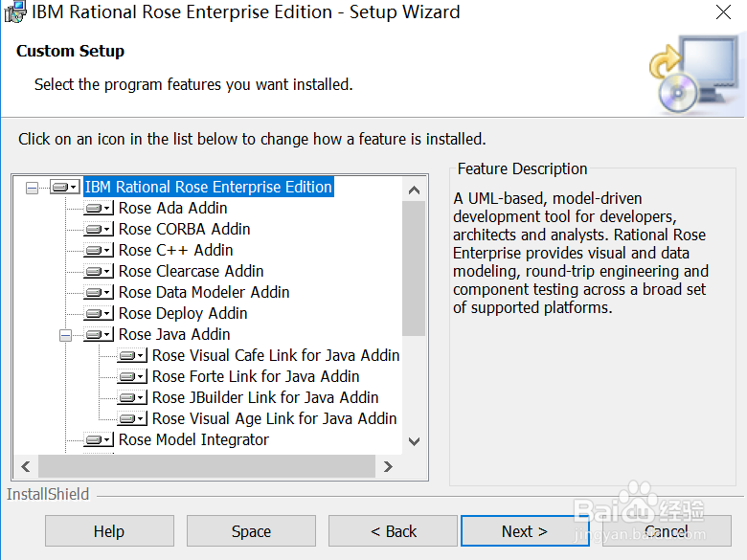Viewport: 747px width, 560px height.
Task: Collapse the IBM Rational Rose Enterprise Edition root
Action: (32, 188)
